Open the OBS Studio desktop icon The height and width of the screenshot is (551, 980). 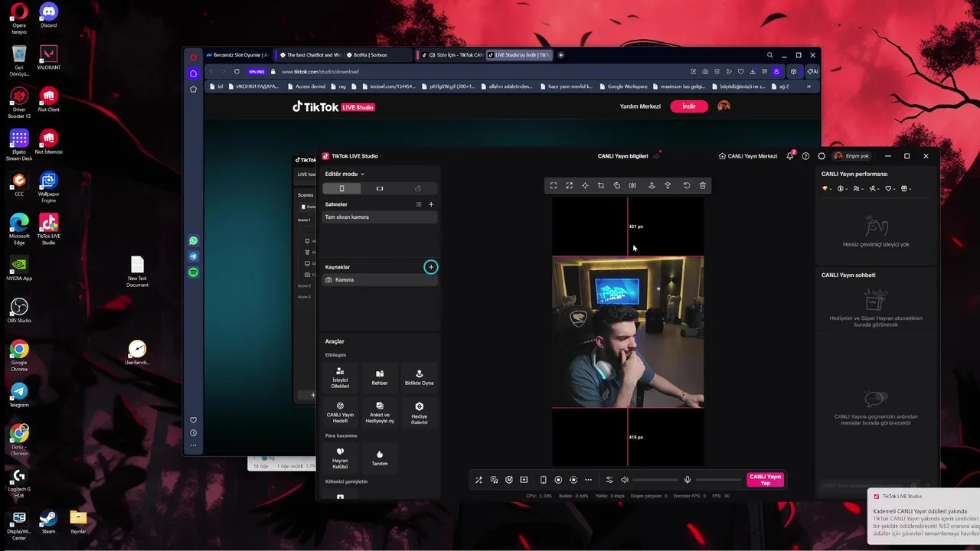tap(19, 311)
